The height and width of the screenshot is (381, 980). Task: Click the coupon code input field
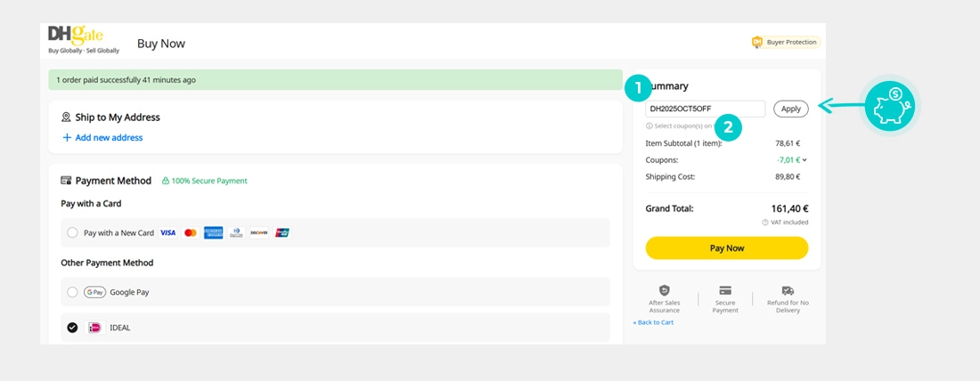click(705, 109)
